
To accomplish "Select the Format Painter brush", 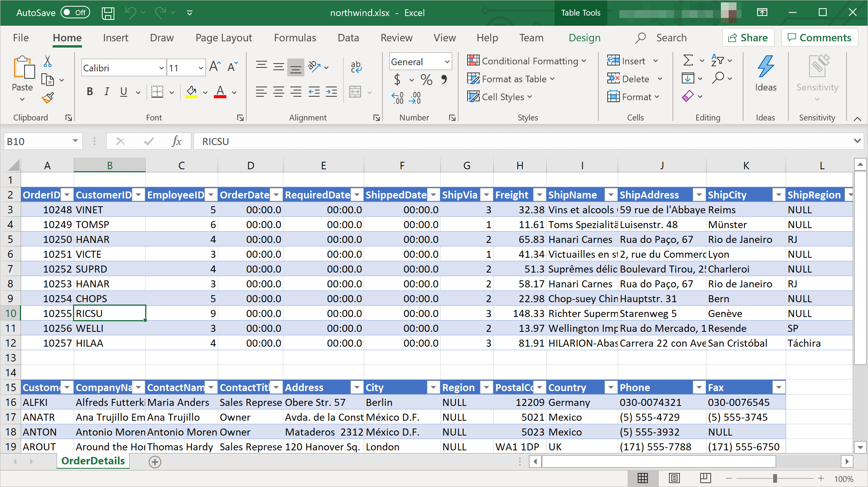I will (x=48, y=98).
